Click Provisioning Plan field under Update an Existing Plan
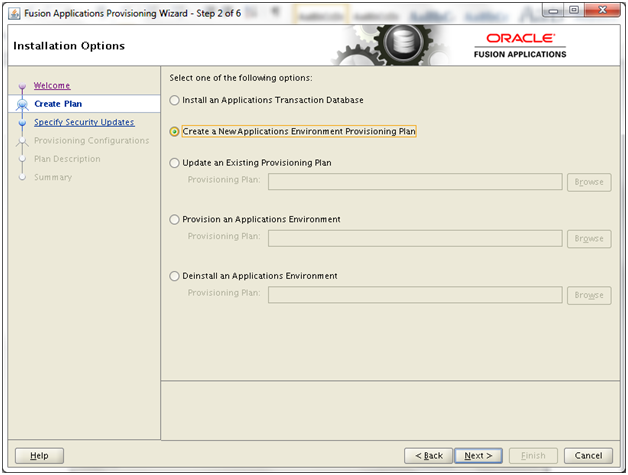The image size is (628, 475). 415,182
